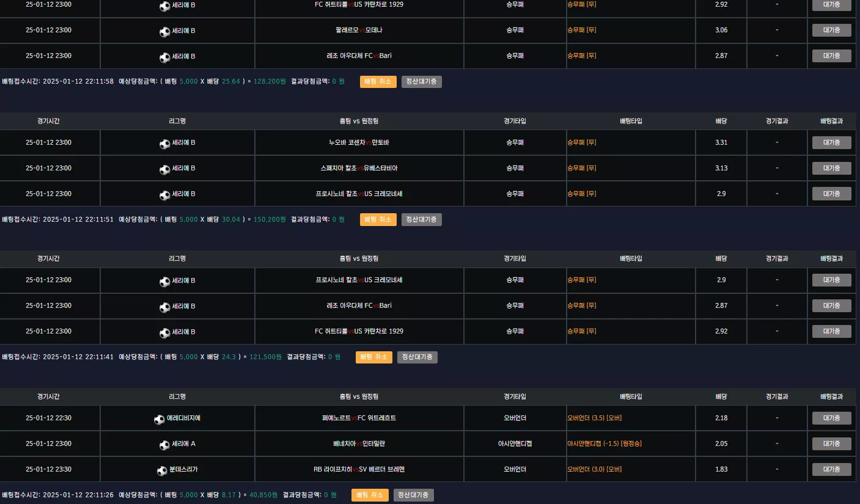Image resolution: width=860 pixels, height=504 pixels.
Task: Click the 대기중 button in the 팔레르모 vs 모데나 row
Action: pos(831,30)
